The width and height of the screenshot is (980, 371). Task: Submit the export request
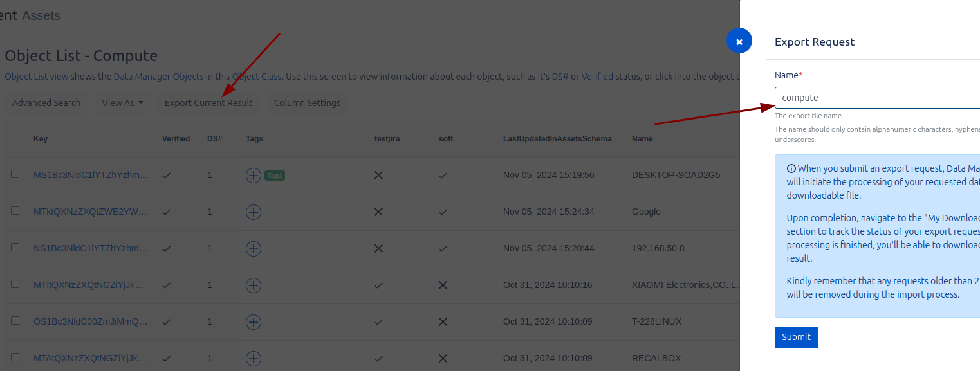[796, 337]
